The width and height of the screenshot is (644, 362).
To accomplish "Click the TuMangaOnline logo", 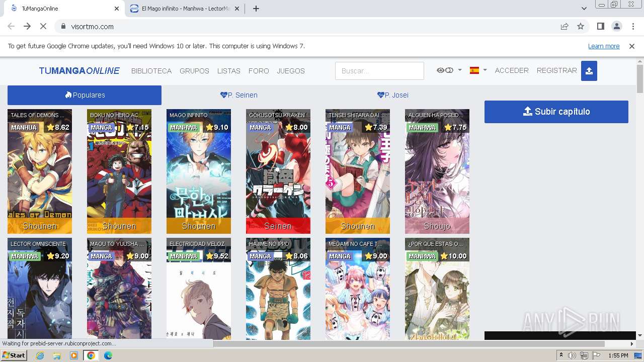I will (79, 71).
